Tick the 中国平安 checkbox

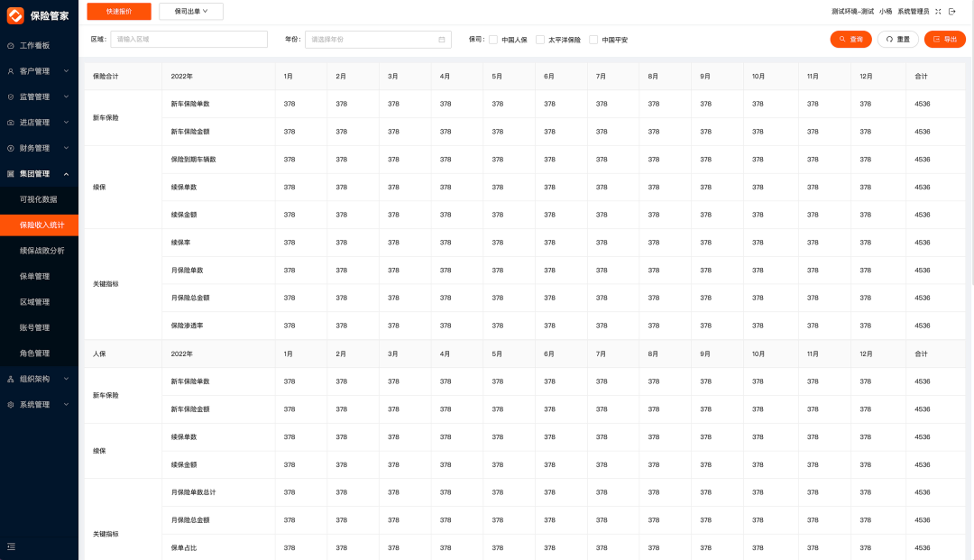pos(593,40)
